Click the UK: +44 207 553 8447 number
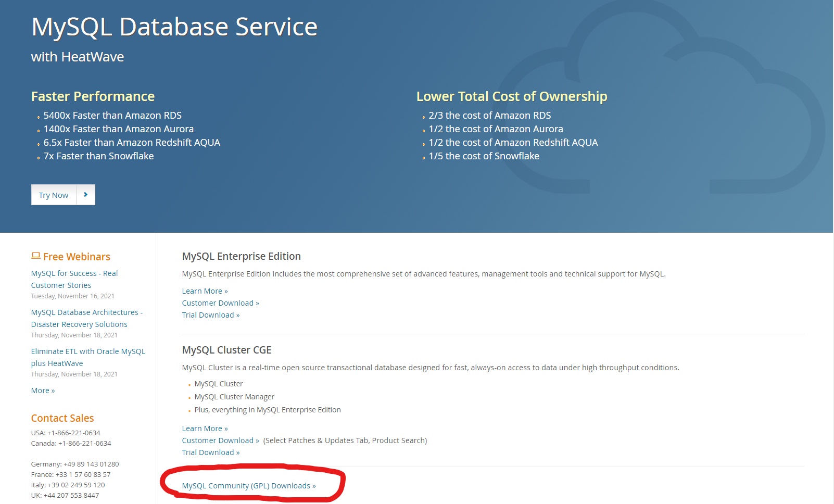This screenshot has height=504, width=834. (x=65, y=495)
